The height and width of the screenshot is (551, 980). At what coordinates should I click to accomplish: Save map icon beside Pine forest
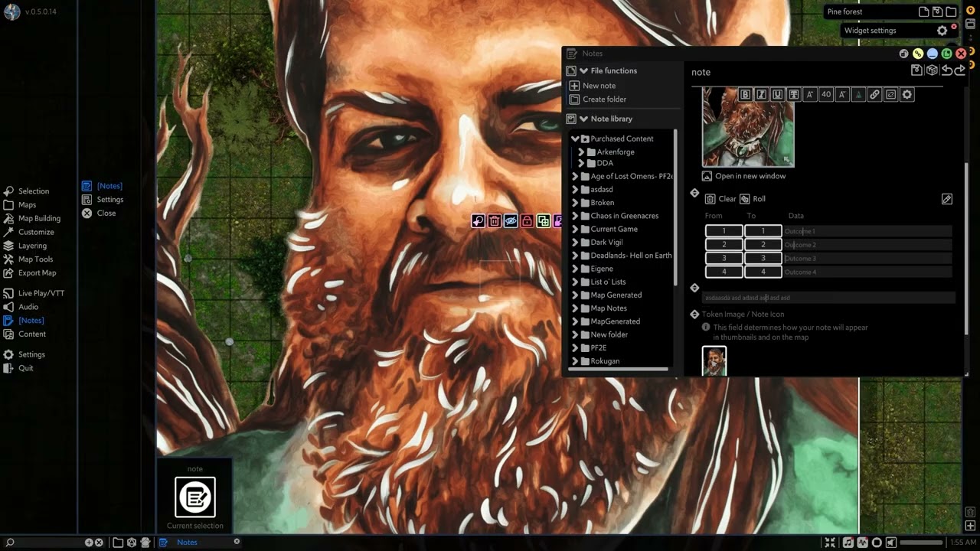[937, 11]
